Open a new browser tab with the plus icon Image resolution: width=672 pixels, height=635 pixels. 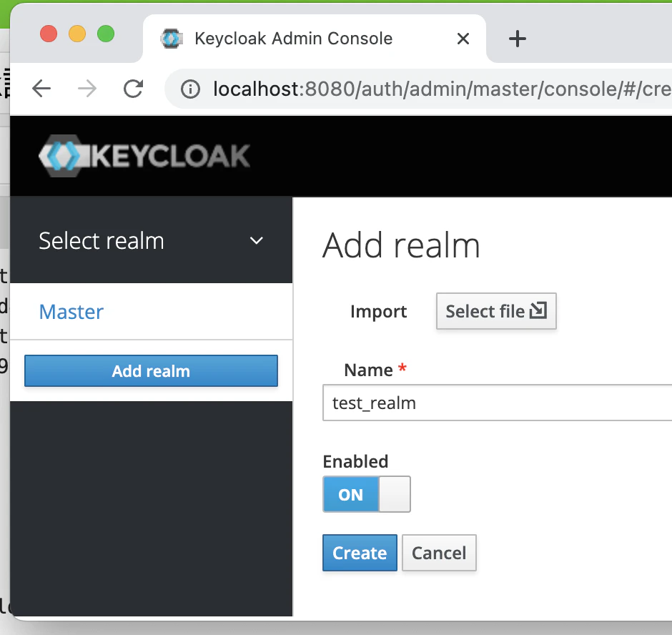pyautogui.click(x=518, y=39)
